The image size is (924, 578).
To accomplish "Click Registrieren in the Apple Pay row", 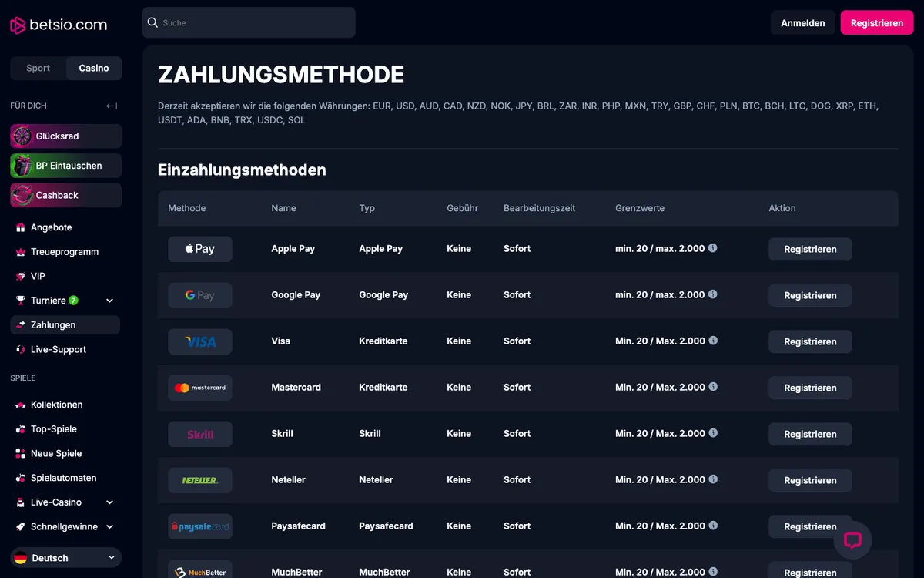I will [810, 249].
